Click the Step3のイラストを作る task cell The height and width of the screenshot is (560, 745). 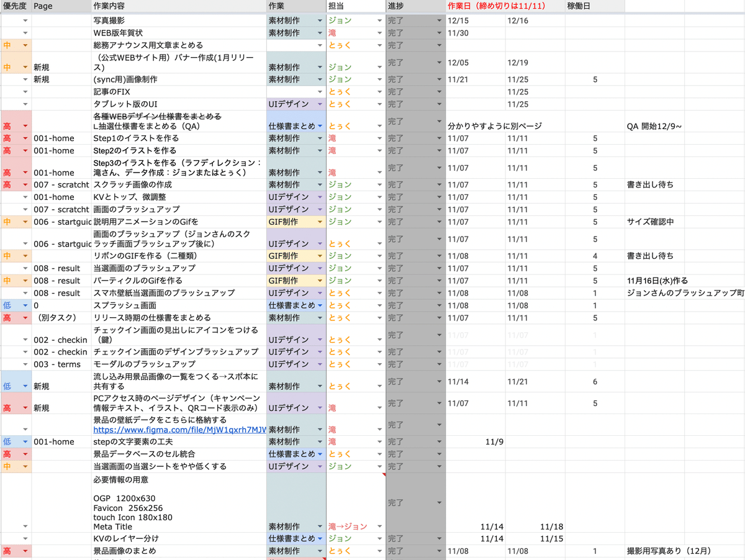coord(179,168)
